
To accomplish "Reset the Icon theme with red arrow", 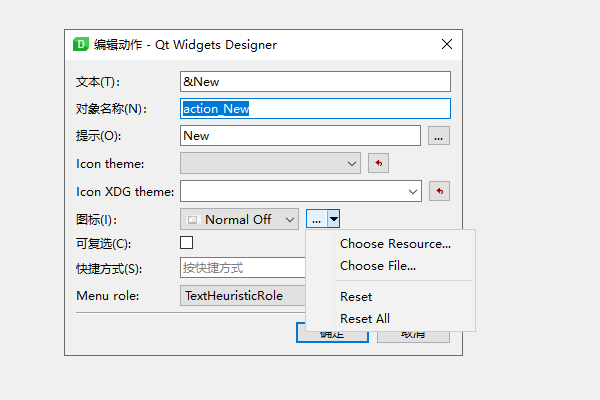I will (x=378, y=163).
